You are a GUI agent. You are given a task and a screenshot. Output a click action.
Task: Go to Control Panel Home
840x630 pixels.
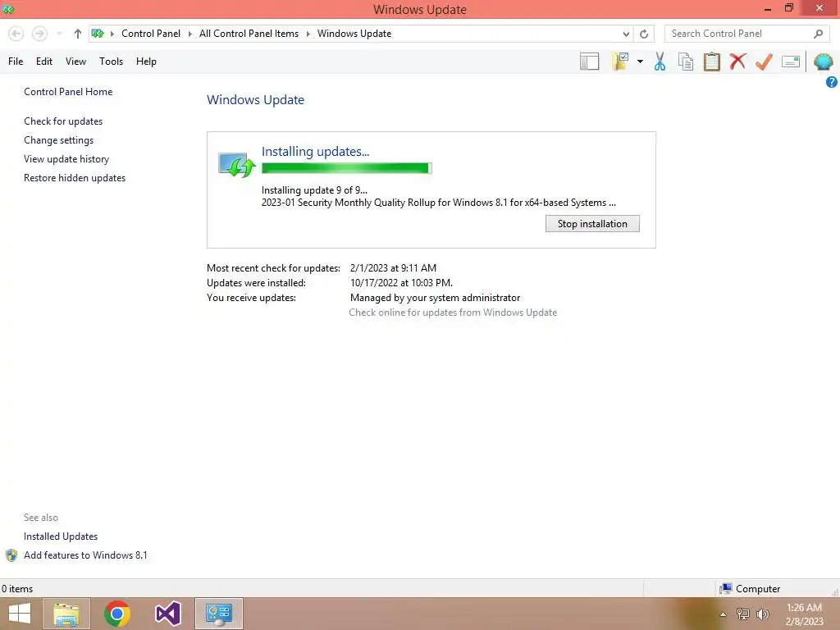68,92
